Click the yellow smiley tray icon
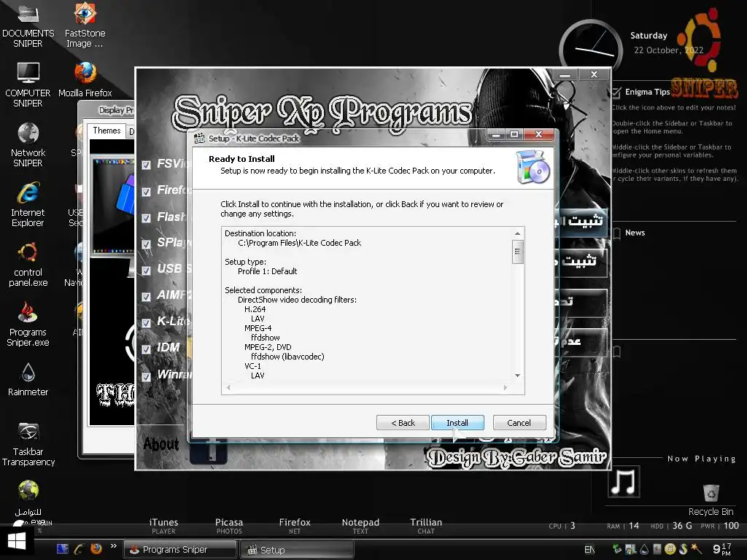 pyautogui.click(x=670, y=549)
